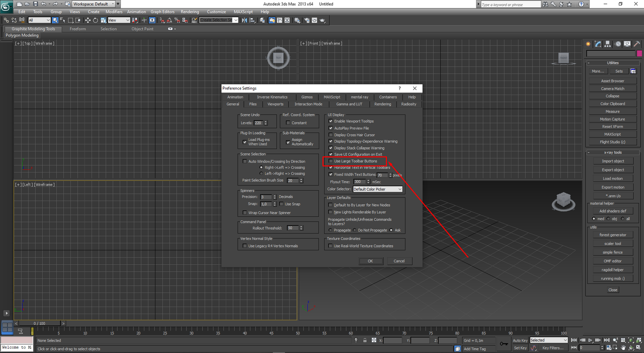The image size is (644, 353).
Task: Click the Play Animation button
Action: click(x=590, y=340)
